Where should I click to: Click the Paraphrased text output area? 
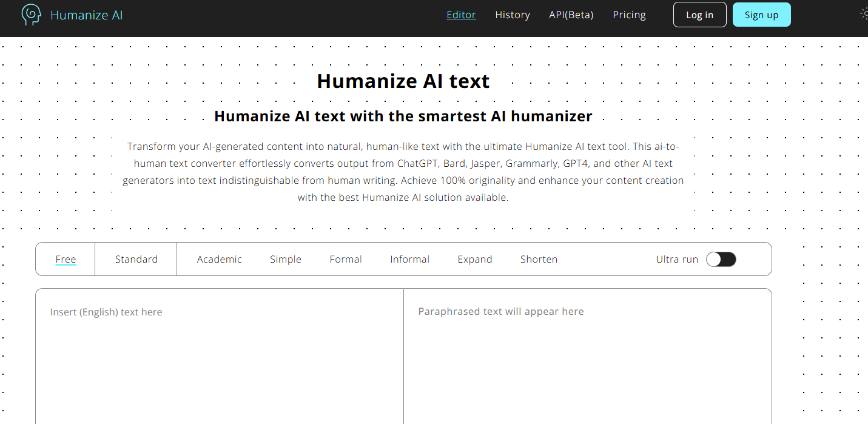click(588, 357)
